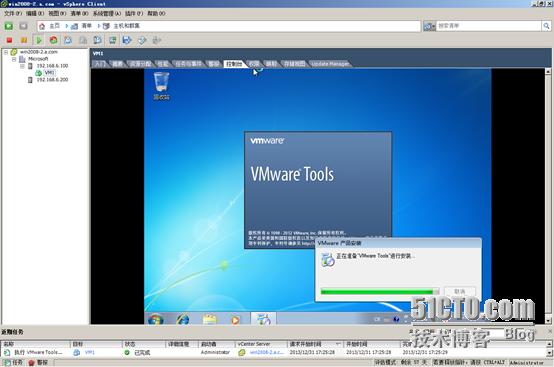Click the snapshot manager toolbar icon
This screenshot has width=554, height=367.
[x=98, y=40]
